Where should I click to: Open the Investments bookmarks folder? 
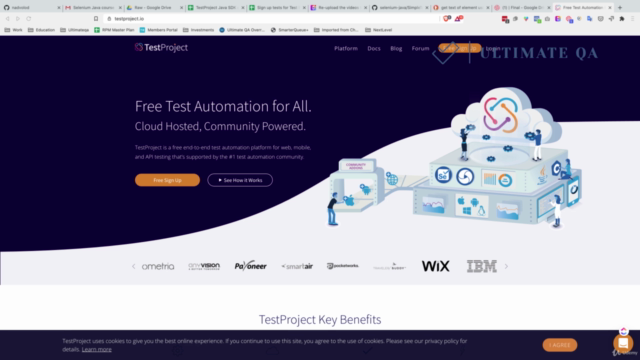[x=198, y=30]
